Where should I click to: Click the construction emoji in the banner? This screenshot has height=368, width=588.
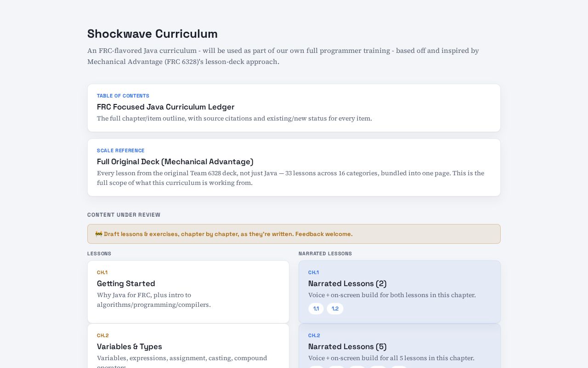[x=99, y=234]
